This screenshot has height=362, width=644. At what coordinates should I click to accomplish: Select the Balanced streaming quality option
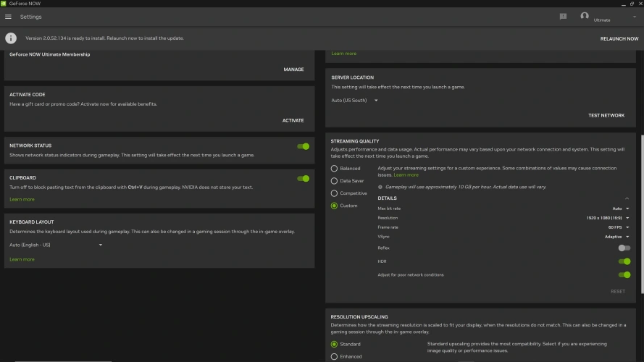click(x=334, y=168)
